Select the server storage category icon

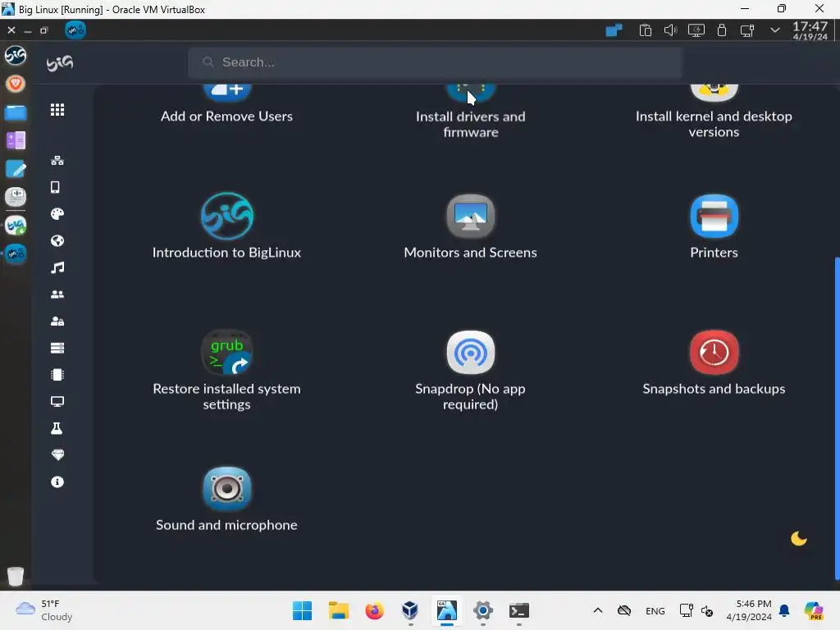tap(57, 348)
